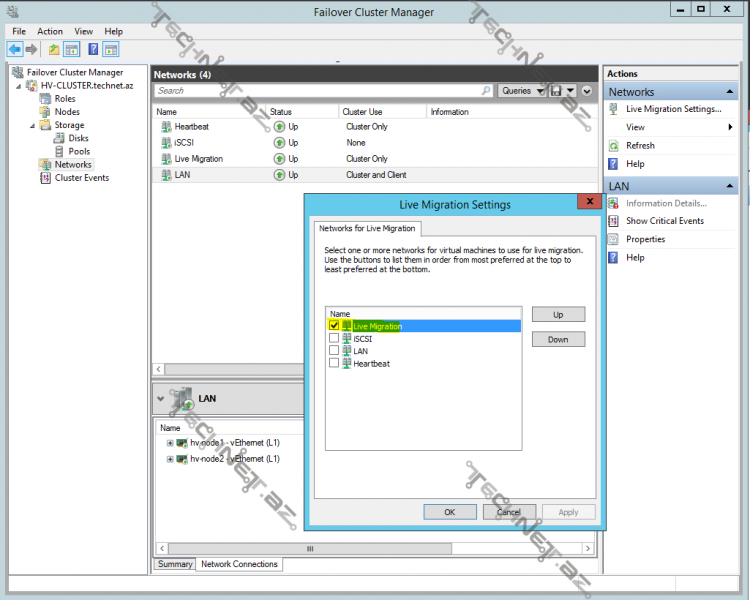
Task: Expand the hv-node1 vEthernet entry
Action: pos(171,442)
